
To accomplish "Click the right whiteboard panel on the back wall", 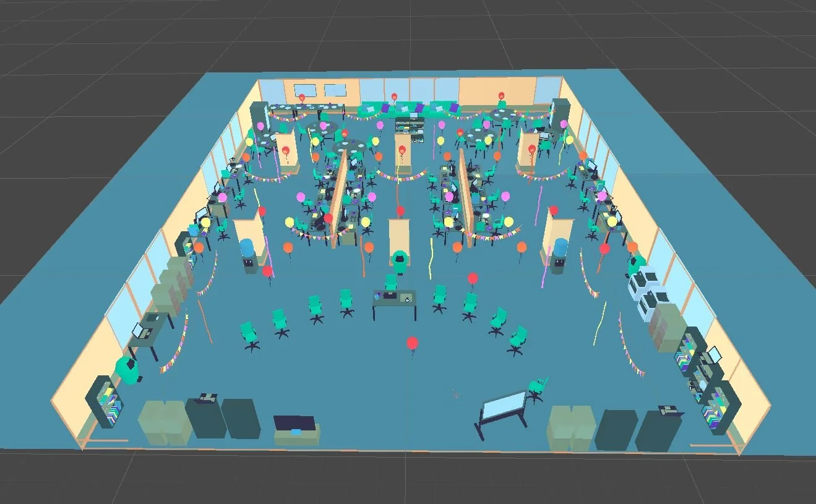I will tap(335, 91).
